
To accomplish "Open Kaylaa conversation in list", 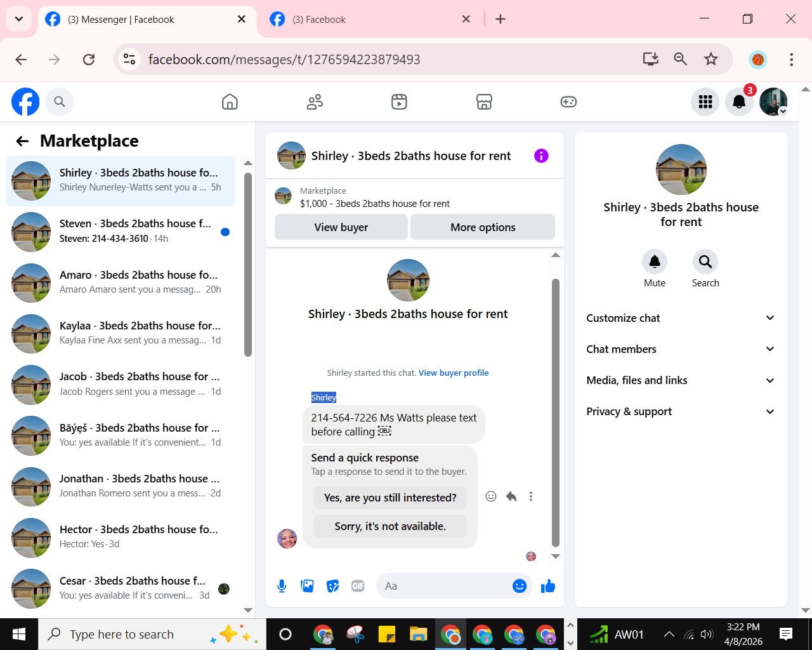I will pos(121,333).
